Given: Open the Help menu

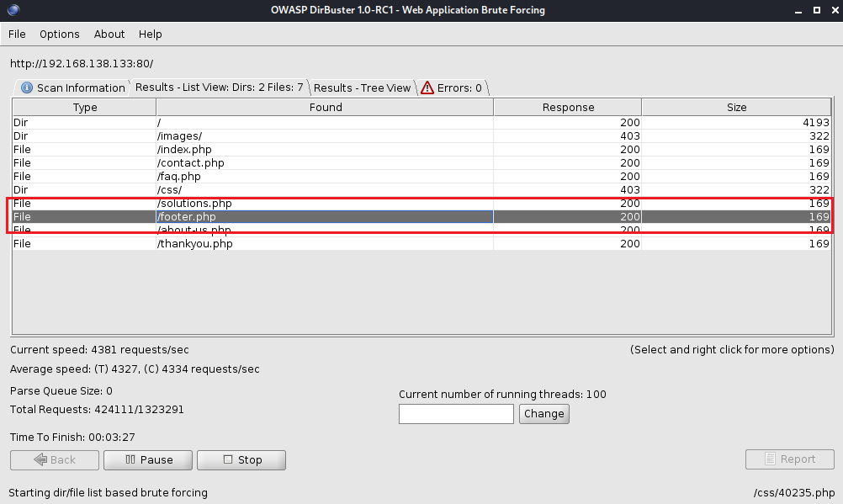Looking at the screenshot, I should 151,34.
